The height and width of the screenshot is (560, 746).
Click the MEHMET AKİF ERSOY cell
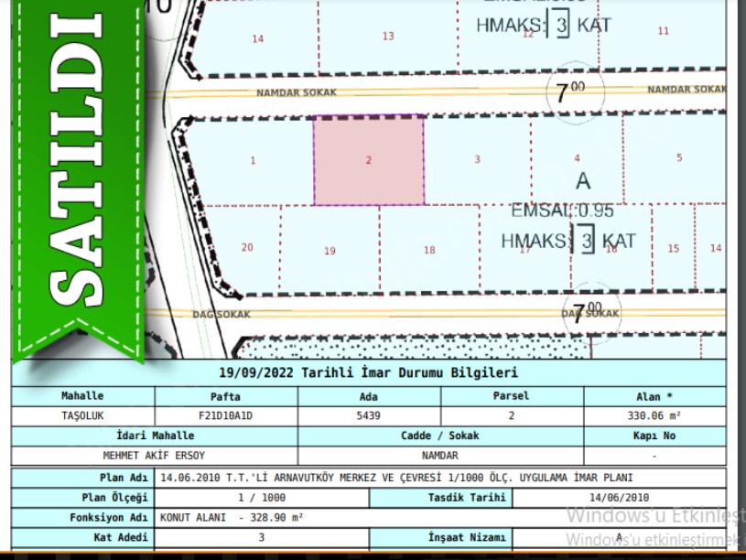coord(154,455)
